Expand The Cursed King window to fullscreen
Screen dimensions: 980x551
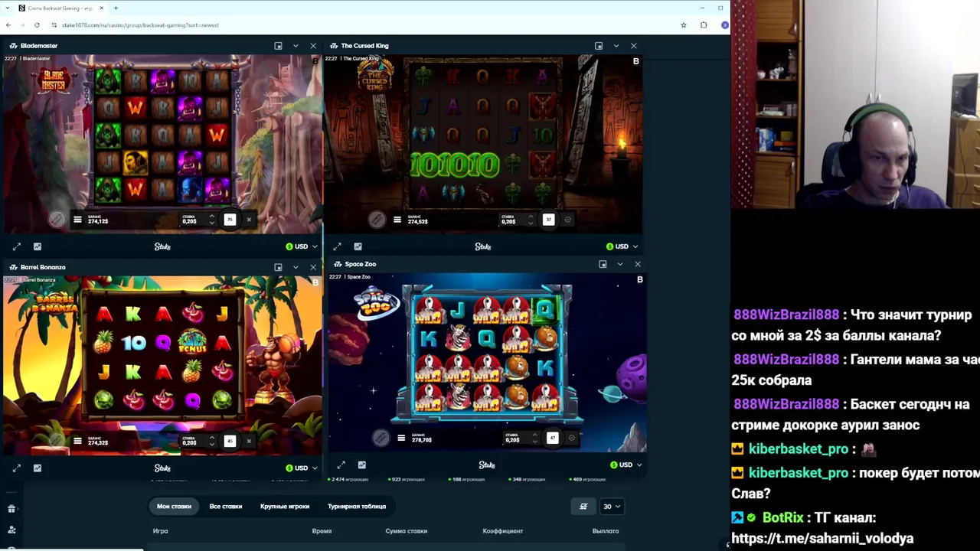337,246
